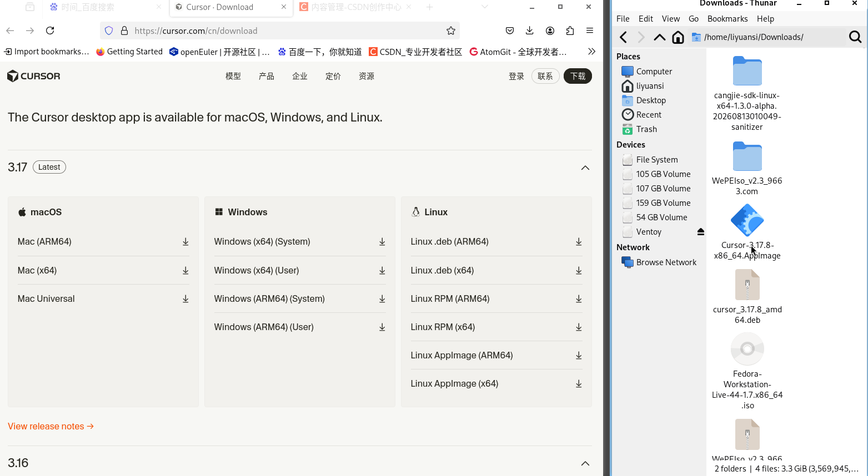Download Mac (ARM64) installer icon
Image resolution: width=868 pixels, height=476 pixels.
(x=185, y=242)
